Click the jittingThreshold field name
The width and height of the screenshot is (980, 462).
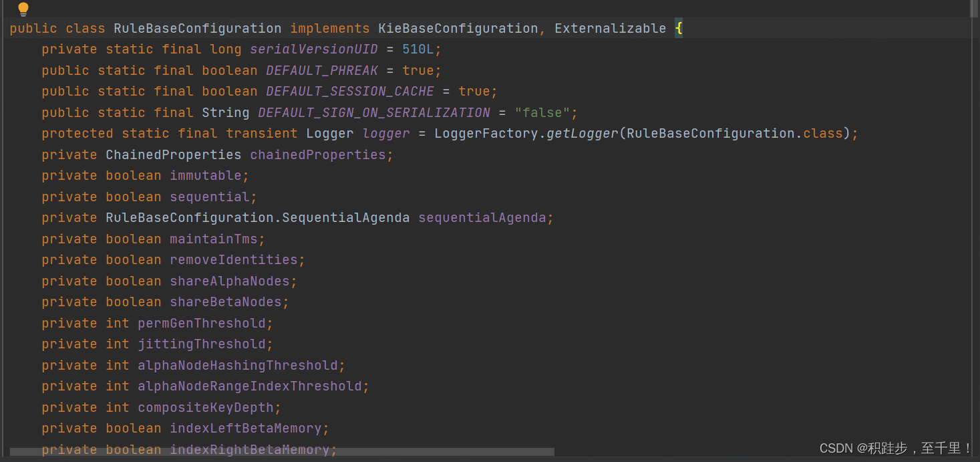[x=202, y=344]
